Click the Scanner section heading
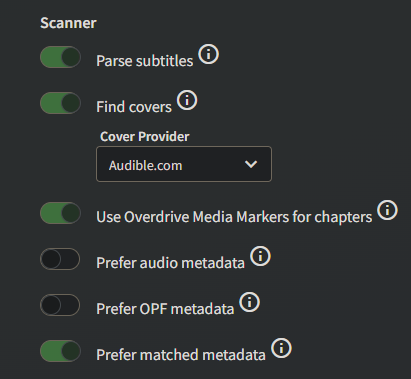The width and height of the screenshot is (411, 379). [68, 23]
